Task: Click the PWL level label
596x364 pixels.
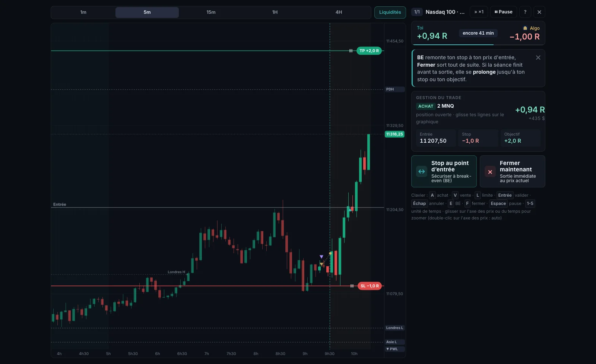Action: click(394, 349)
